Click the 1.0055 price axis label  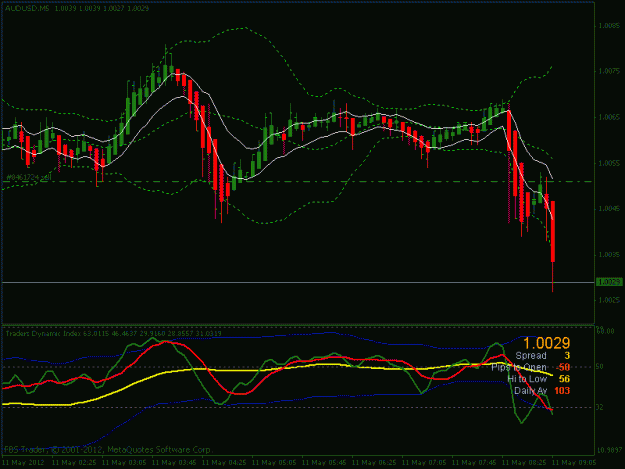[x=609, y=163]
